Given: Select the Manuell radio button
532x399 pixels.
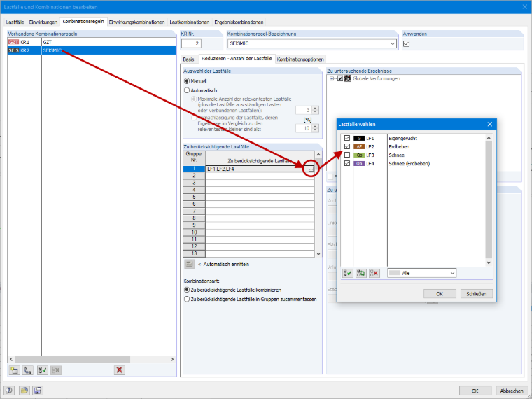Looking at the screenshot, I should point(187,81).
